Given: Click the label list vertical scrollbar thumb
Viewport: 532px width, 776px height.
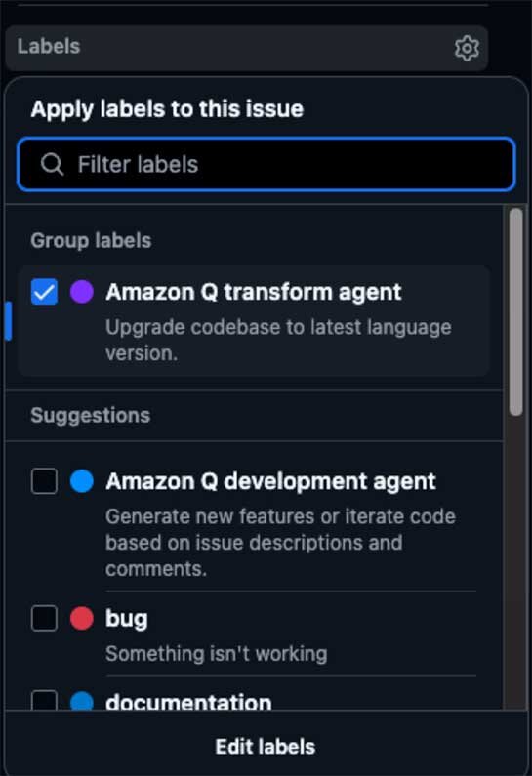Looking at the screenshot, I should click(x=515, y=311).
